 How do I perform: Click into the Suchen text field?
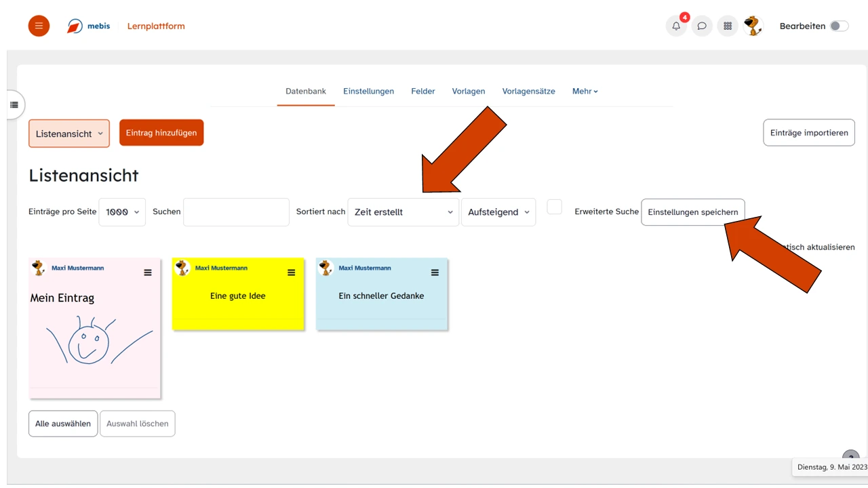pos(236,212)
